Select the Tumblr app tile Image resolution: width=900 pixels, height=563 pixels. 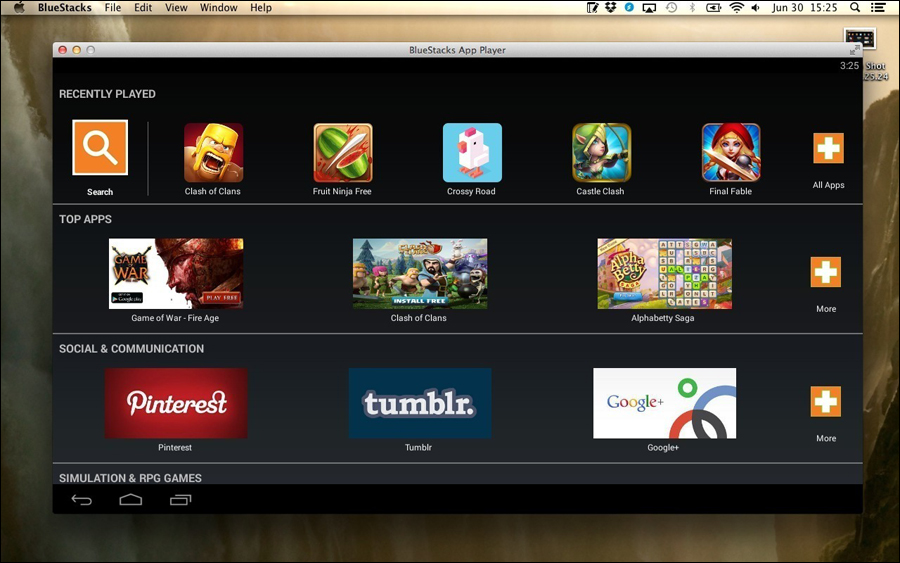pyautogui.click(x=420, y=403)
